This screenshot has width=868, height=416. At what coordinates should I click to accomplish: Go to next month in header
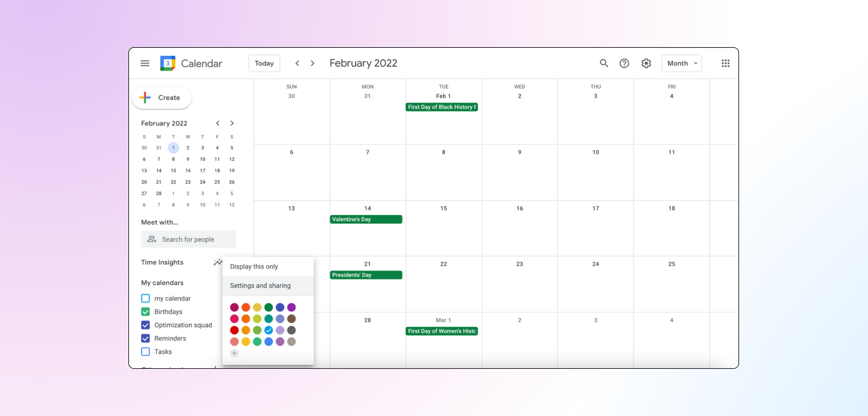312,64
